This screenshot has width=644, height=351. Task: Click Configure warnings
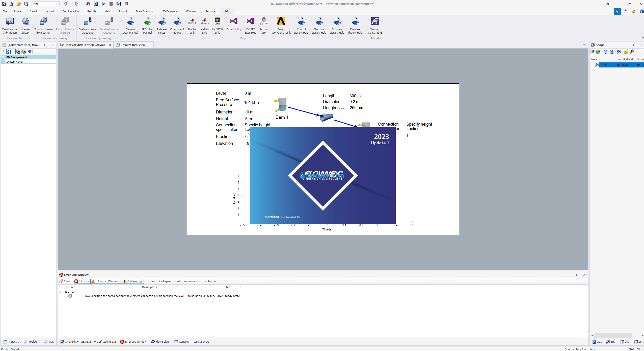186,281
